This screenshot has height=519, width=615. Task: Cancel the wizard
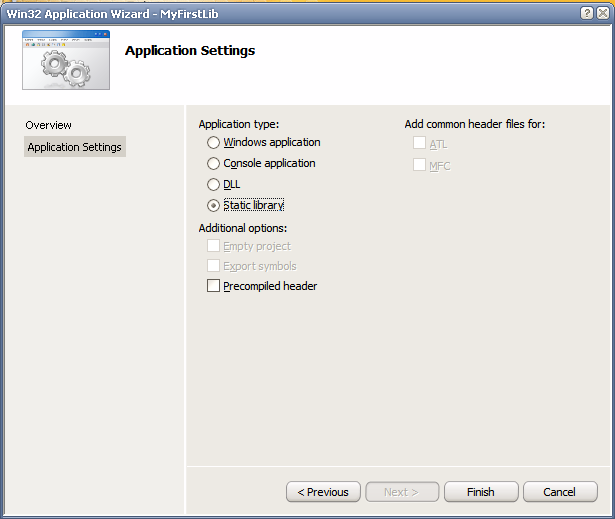[559, 492]
